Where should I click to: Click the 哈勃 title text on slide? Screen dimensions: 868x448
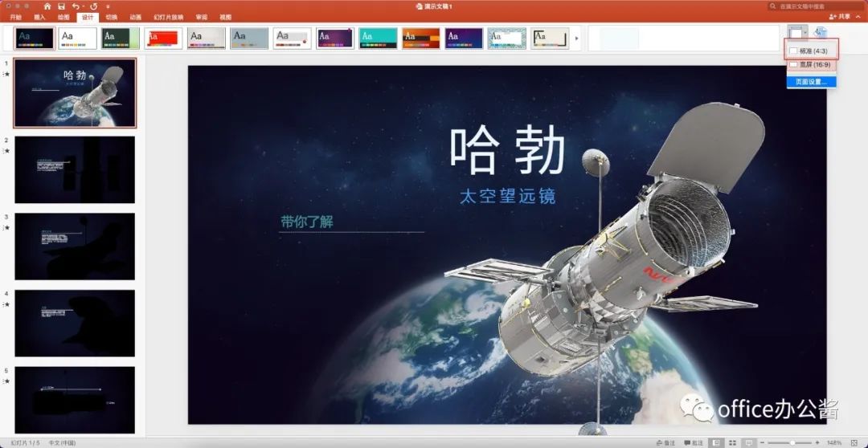[x=507, y=150]
